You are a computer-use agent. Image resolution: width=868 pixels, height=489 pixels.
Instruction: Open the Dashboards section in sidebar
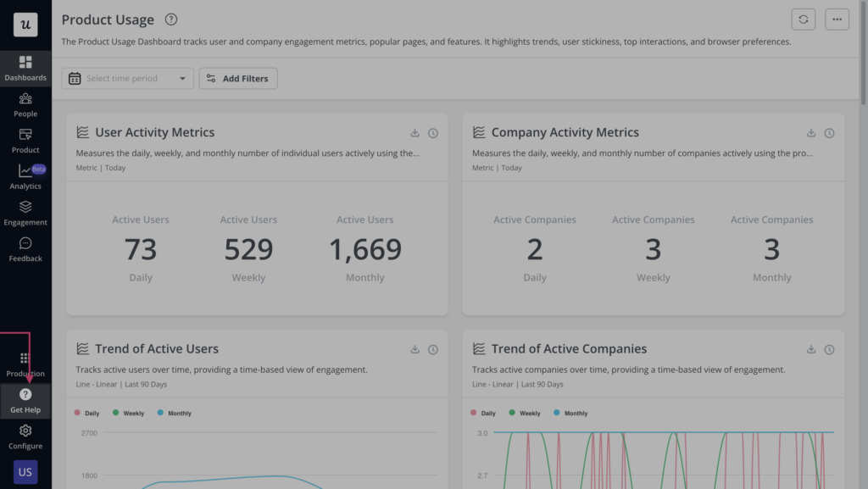tap(25, 66)
